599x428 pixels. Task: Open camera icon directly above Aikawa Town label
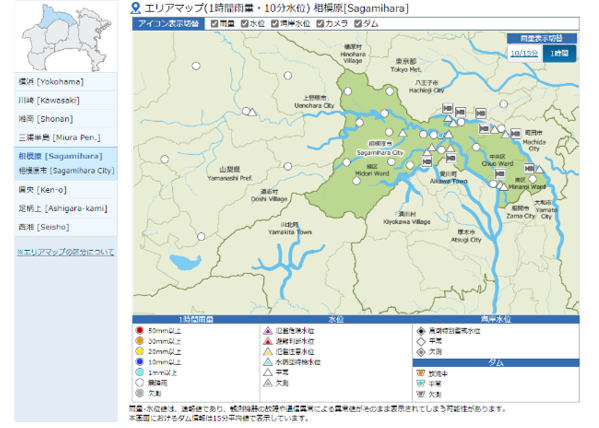tap(451, 157)
